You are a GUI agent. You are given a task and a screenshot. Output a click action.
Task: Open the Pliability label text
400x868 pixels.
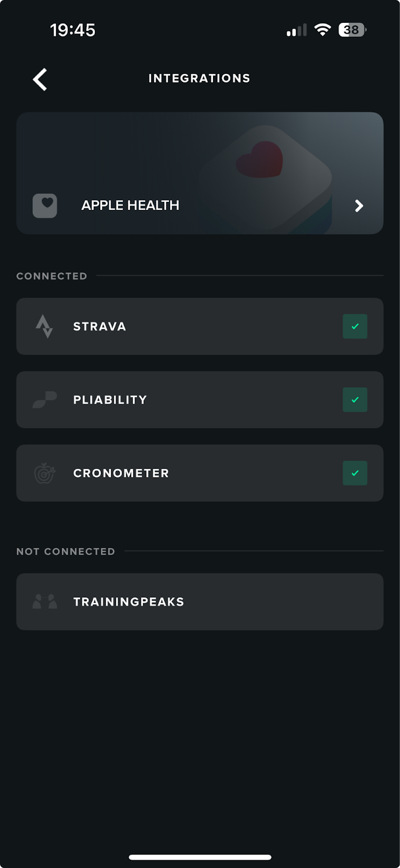[110, 400]
